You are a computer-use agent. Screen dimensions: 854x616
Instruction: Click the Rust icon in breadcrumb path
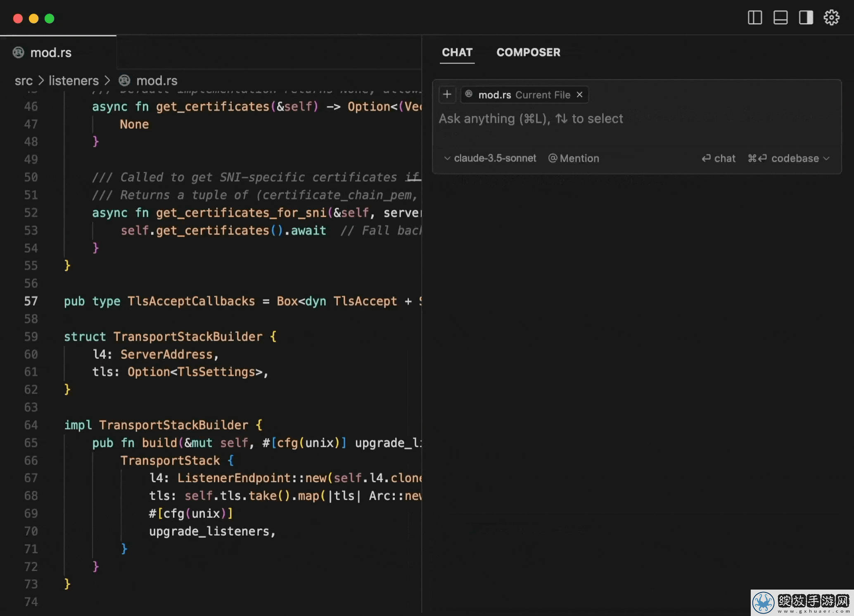124,80
